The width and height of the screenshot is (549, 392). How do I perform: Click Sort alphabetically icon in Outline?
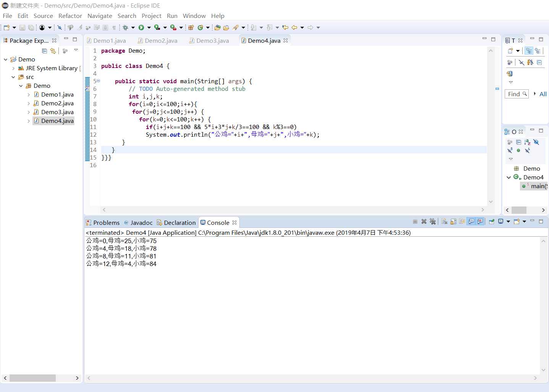tap(527, 142)
